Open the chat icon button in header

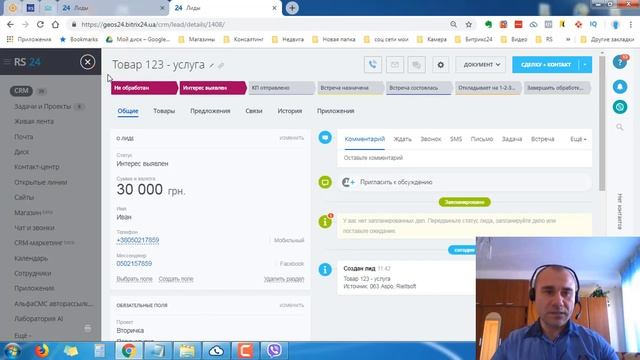click(416, 64)
